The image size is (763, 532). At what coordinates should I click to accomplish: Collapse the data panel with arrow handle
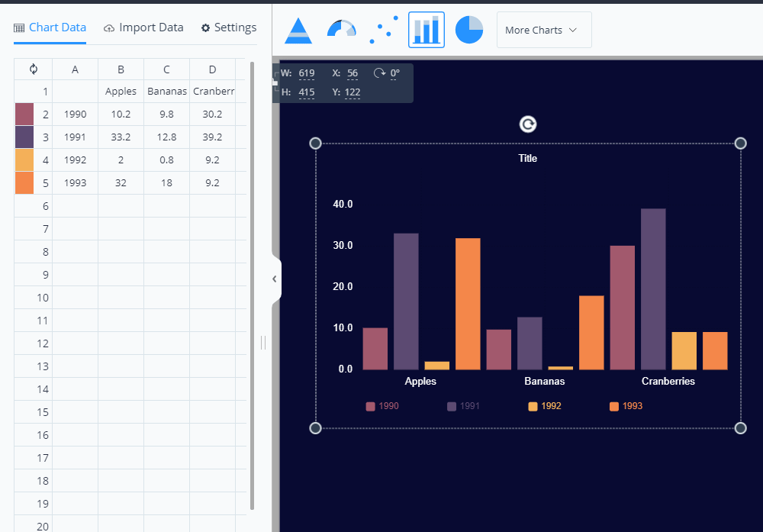tap(275, 279)
